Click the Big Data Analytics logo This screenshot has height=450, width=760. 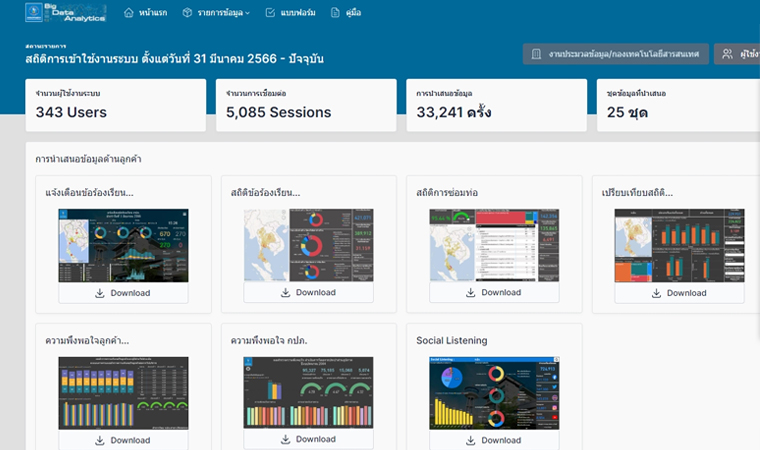click(x=65, y=13)
